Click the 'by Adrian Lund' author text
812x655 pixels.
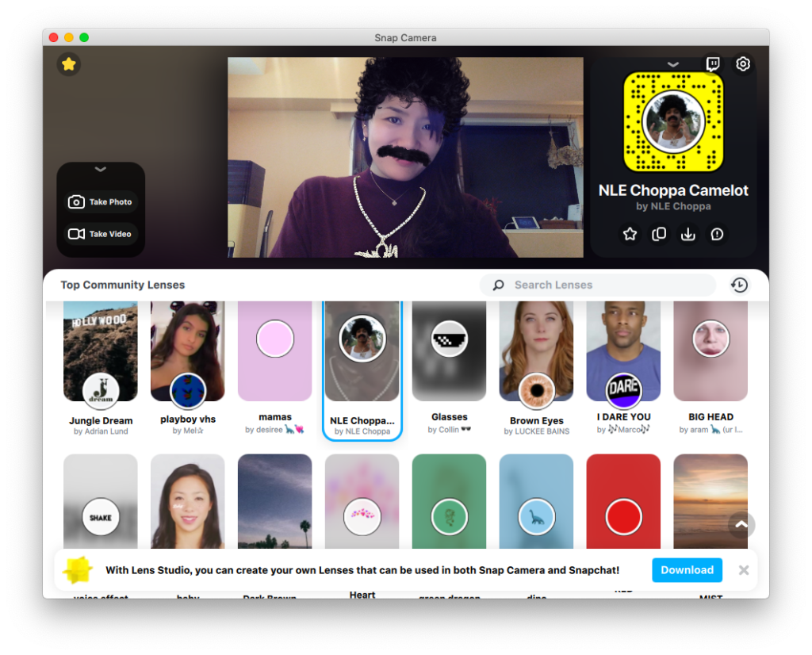(x=101, y=431)
